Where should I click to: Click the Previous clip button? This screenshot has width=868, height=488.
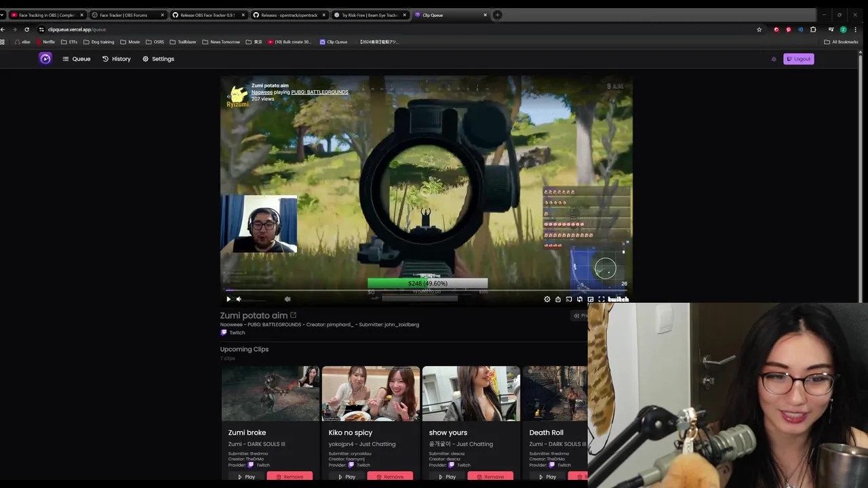click(580, 315)
